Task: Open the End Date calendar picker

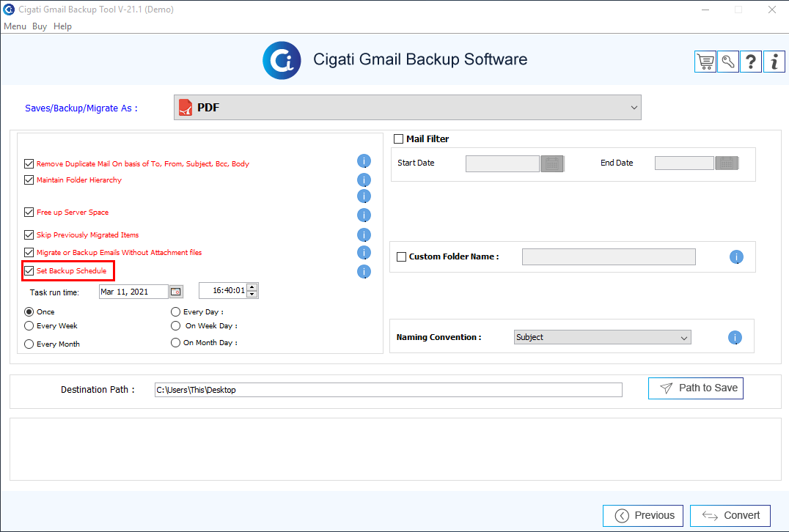Action: tap(727, 163)
